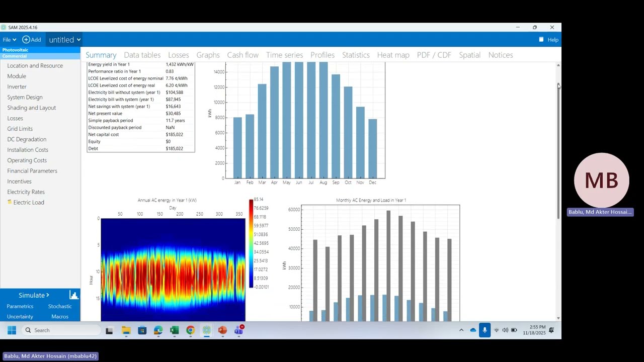The image size is (644, 362).
Task: Go to Electricity Rates page
Action: [26, 193]
